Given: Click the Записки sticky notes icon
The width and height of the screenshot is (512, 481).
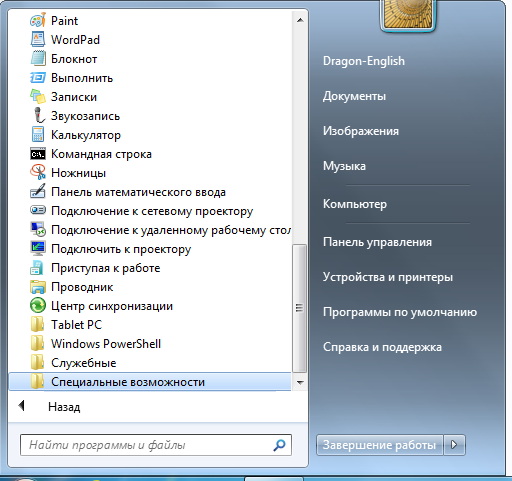Looking at the screenshot, I should point(38,96).
